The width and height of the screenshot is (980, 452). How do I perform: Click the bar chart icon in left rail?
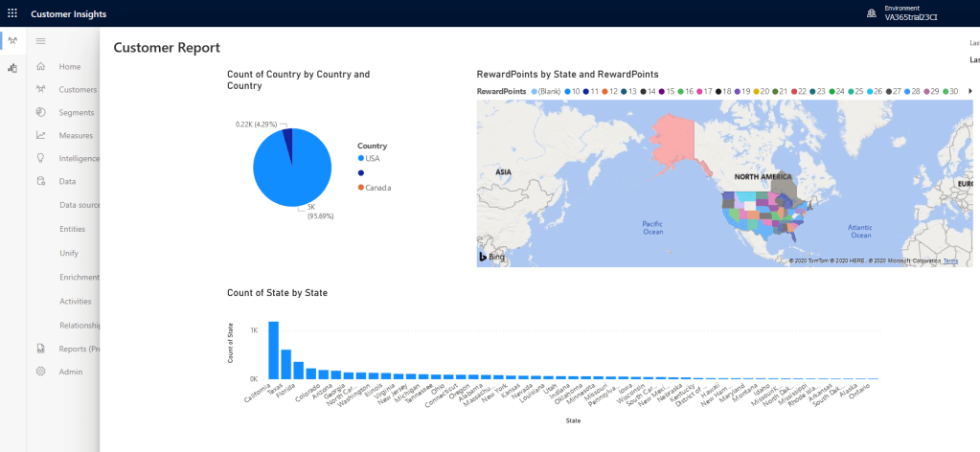(x=12, y=68)
